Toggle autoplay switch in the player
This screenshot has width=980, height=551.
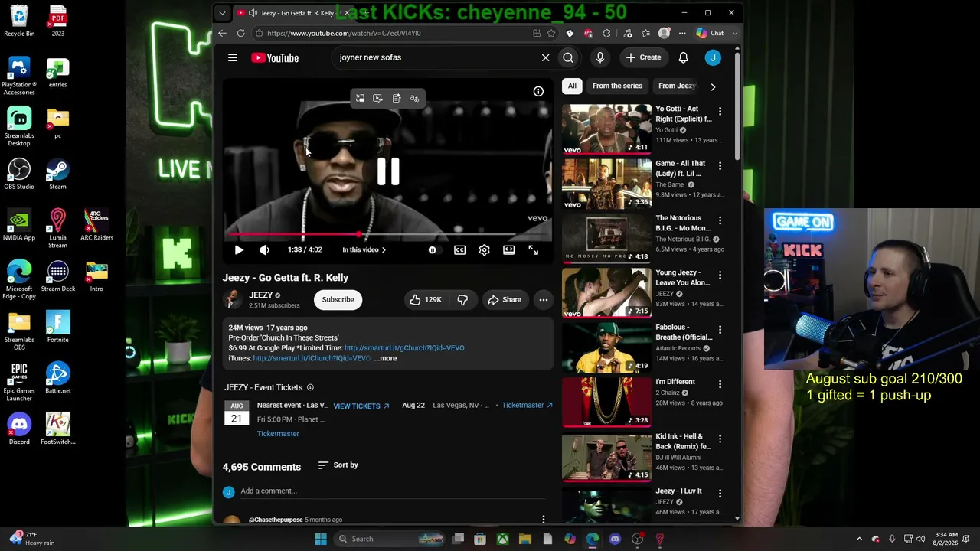pos(433,249)
